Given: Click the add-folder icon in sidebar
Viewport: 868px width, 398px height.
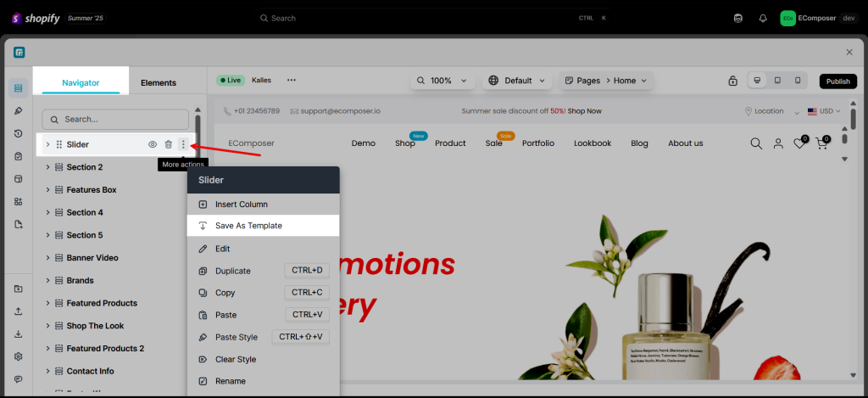Looking at the screenshot, I should (x=19, y=289).
